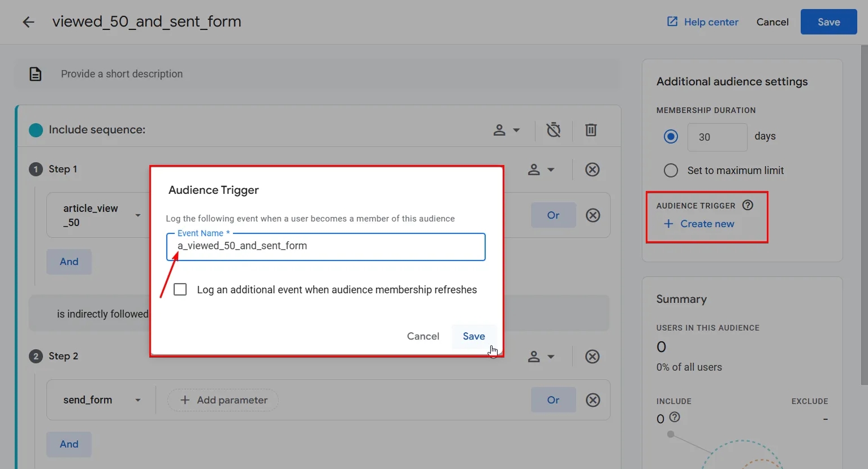Edit the membership duration days value

[717, 137]
